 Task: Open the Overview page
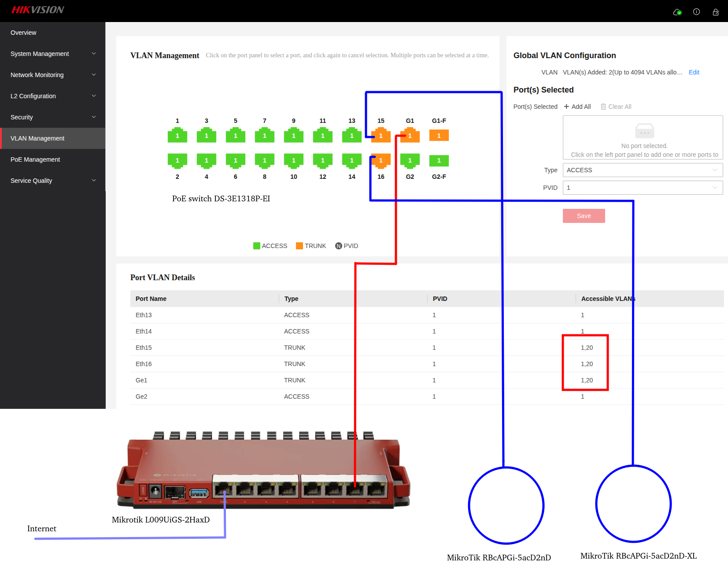53,33
